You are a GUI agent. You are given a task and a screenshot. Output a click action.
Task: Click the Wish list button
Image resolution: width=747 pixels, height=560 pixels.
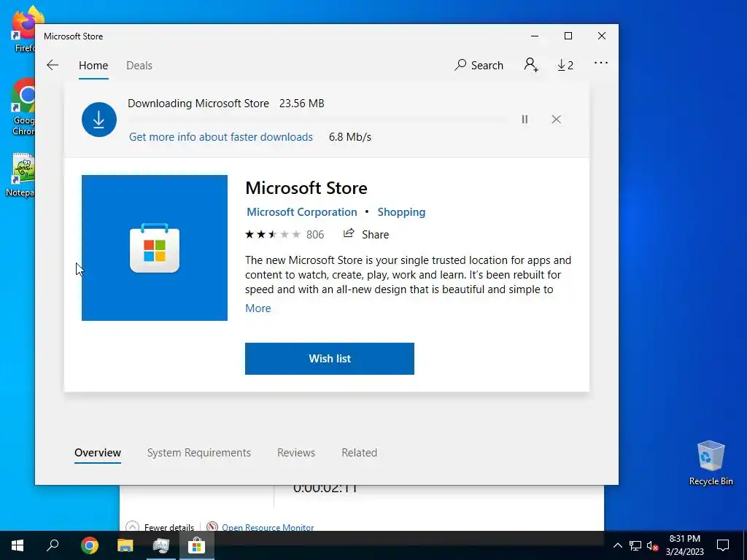click(x=330, y=359)
